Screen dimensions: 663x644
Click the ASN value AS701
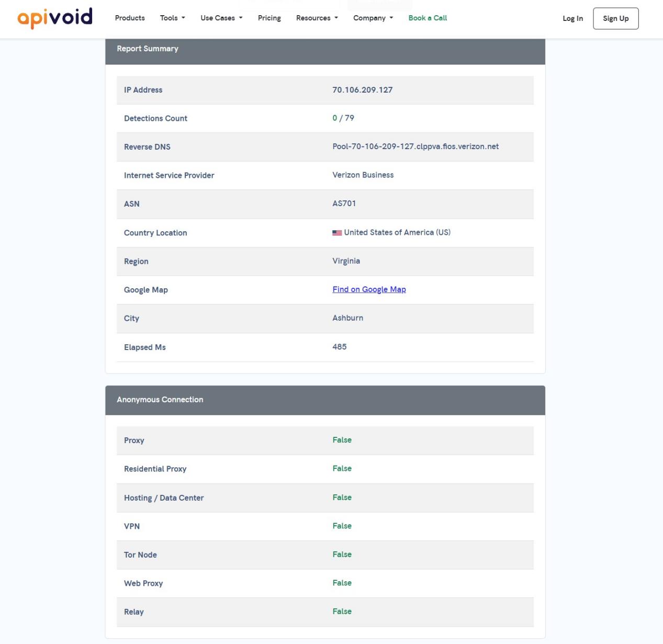coord(344,204)
